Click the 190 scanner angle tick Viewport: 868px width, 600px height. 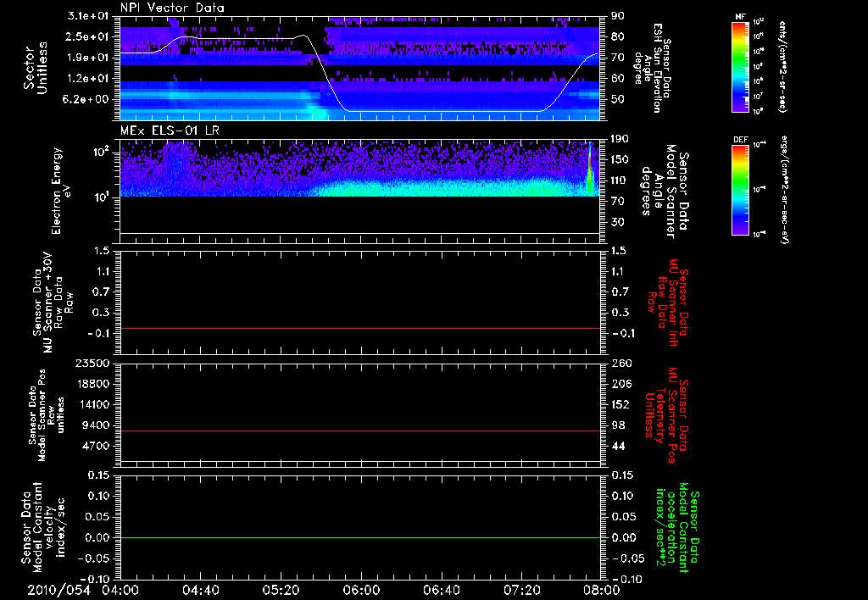pyautogui.click(x=620, y=139)
